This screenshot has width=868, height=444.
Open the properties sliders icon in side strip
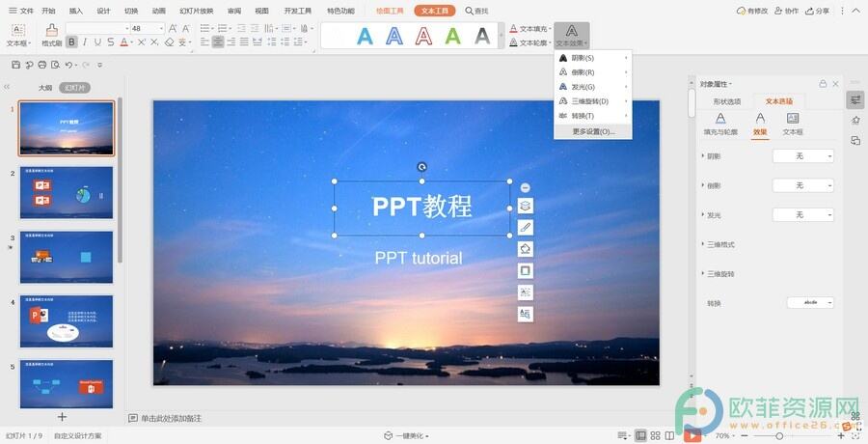point(855,99)
